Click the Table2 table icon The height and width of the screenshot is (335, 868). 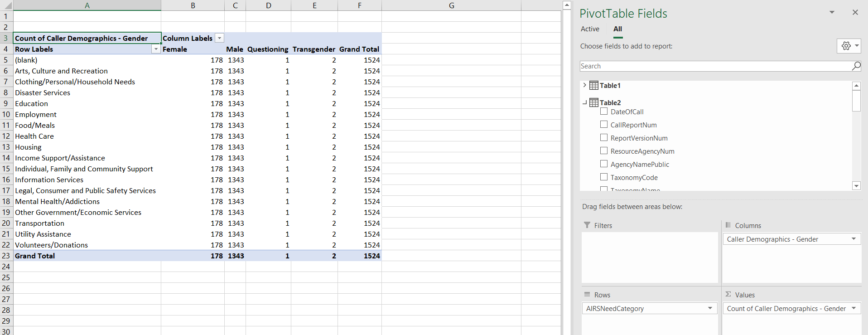(x=593, y=102)
